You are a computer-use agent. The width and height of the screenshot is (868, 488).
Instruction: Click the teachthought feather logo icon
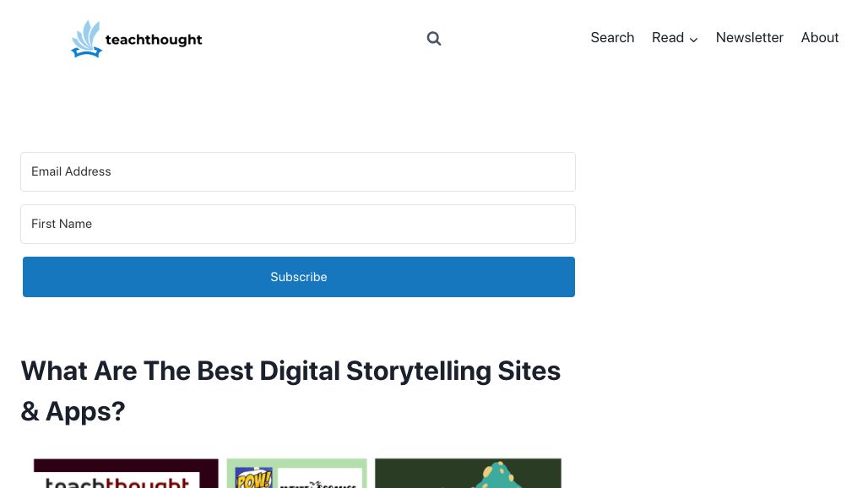point(86,39)
